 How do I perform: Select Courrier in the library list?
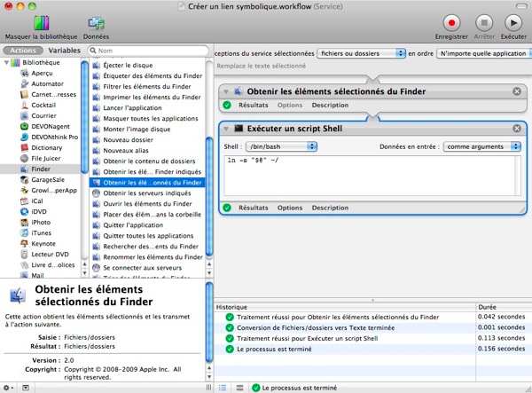(x=43, y=115)
